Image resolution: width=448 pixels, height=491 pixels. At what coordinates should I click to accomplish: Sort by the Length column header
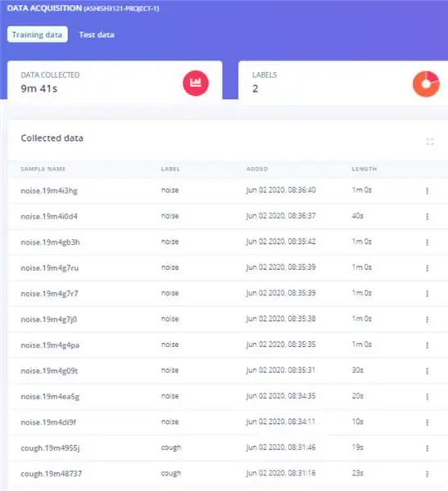tap(364, 169)
